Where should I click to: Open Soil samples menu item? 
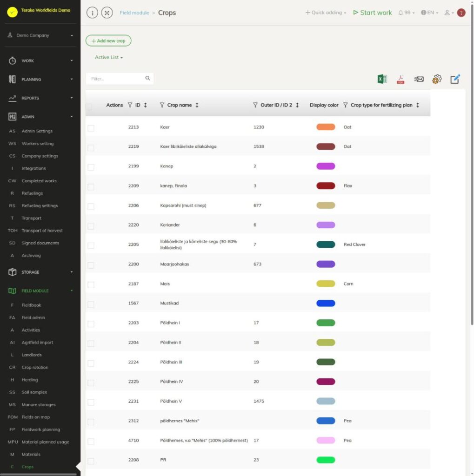click(x=34, y=392)
